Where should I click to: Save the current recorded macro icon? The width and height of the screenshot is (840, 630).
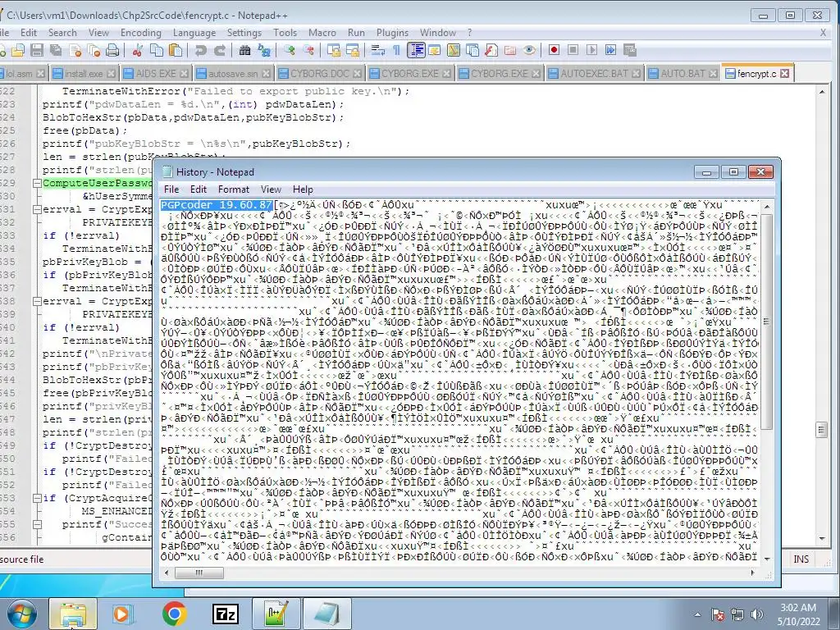pos(629,50)
